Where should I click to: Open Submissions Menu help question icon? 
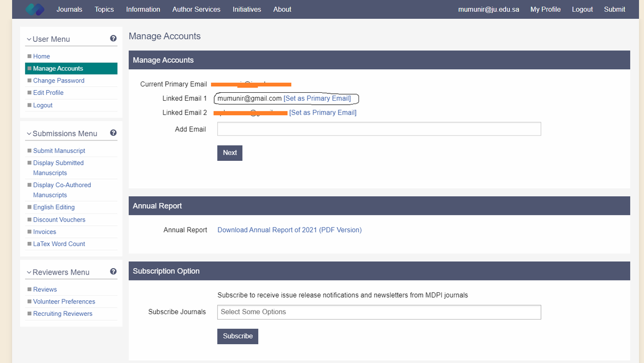click(x=113, y=133)
